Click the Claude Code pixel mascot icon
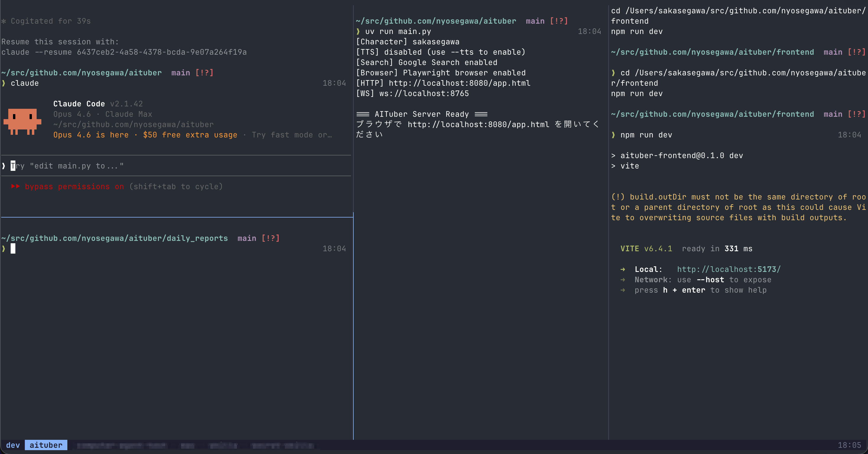This screenshot has height=454, width=868. click(x=22, y=122)
